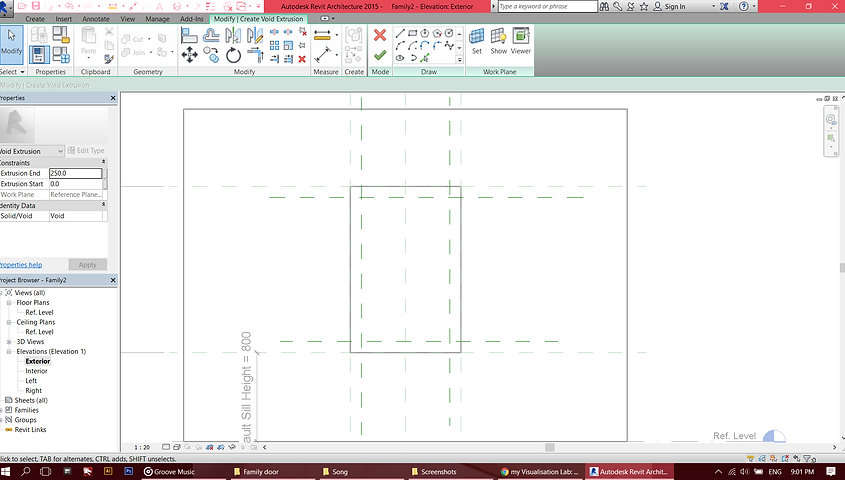
Task: Switch to the Annotate ribbon tab
Action: (x=95, y=19)
